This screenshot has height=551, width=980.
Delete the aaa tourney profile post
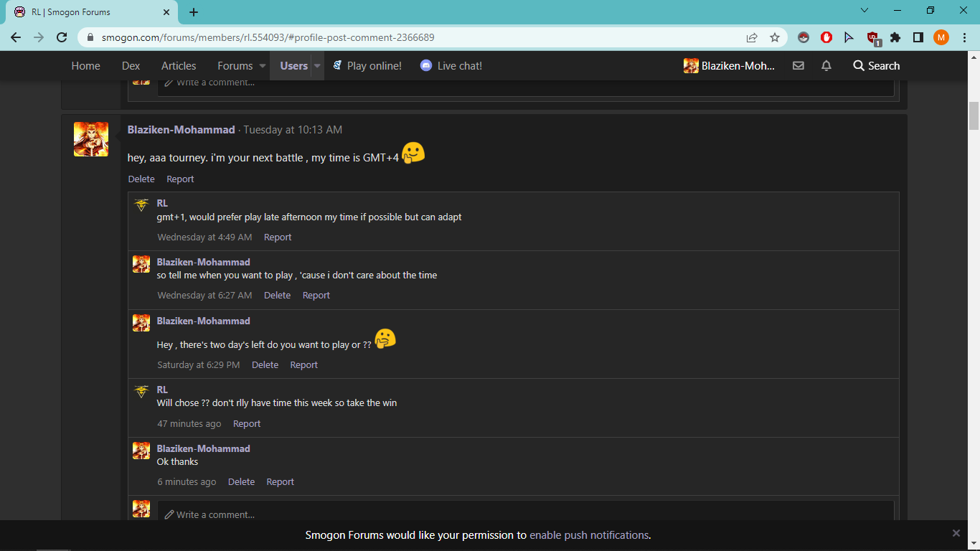coord(141,179)
